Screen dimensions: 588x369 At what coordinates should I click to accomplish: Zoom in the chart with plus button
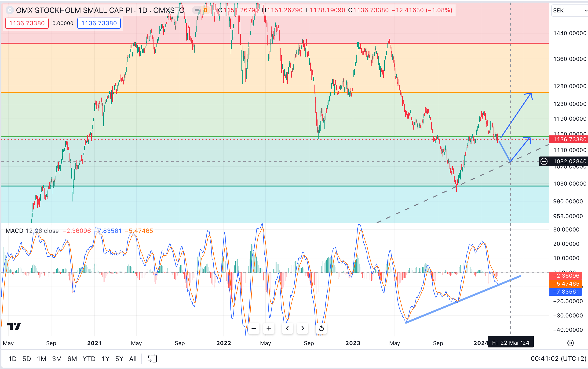pyautogui.click(x=269, y=328)
